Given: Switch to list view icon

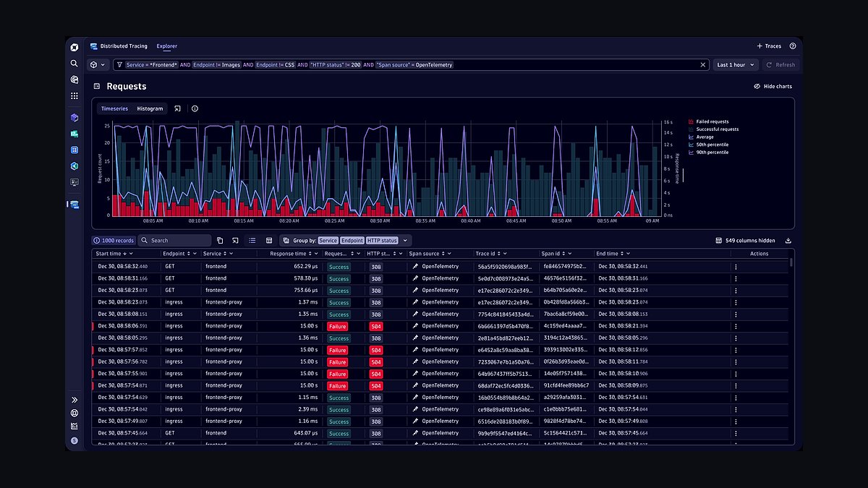Looking at the screenshot, I should pos(252,240).
